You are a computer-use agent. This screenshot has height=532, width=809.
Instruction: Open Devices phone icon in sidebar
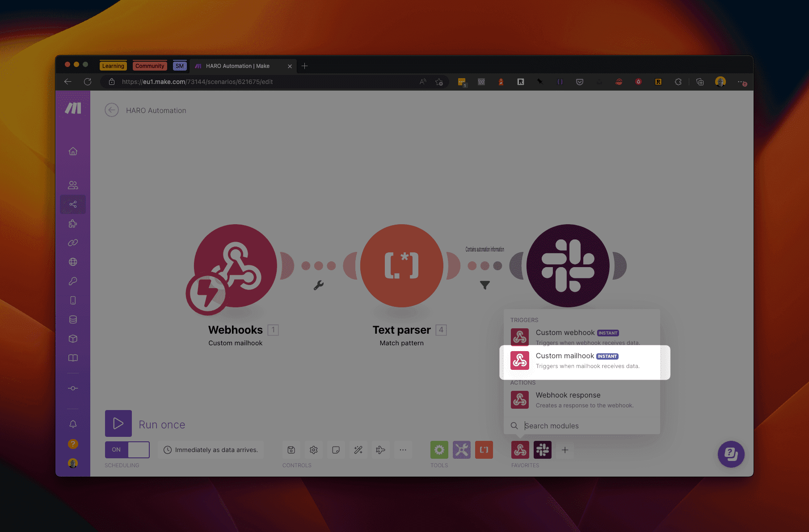[73, 300]
